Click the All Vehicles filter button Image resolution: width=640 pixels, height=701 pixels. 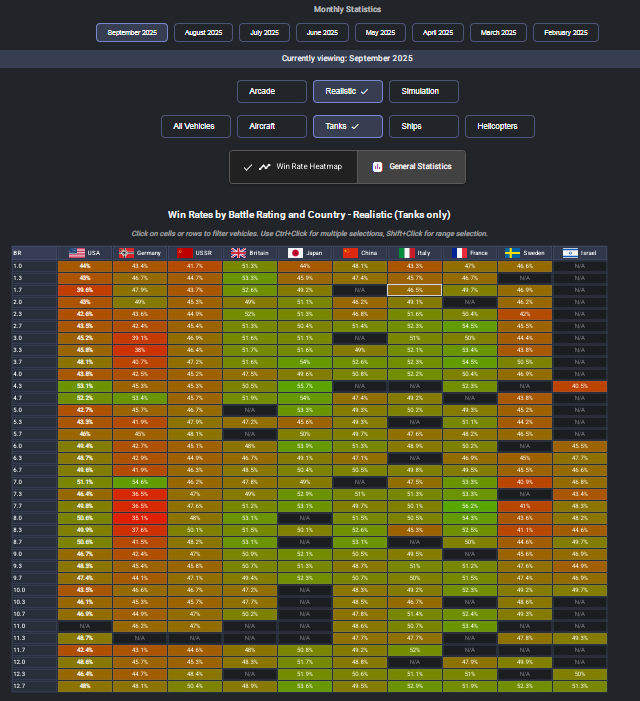click(x=195, y=126)
